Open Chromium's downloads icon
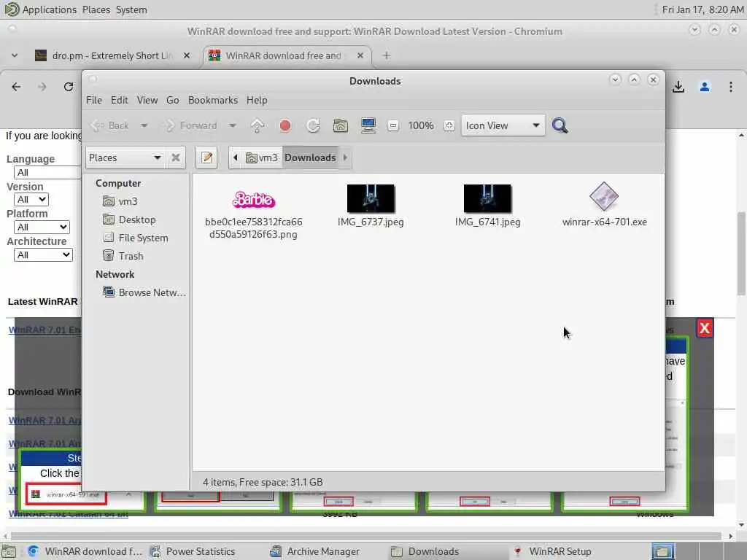The width and height of the screenshot is (747, 560). coord(678,87)
